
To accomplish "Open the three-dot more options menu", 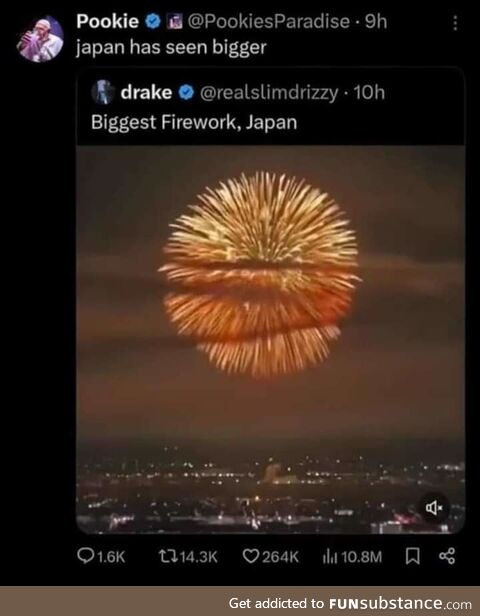I will tap(455, 23).
